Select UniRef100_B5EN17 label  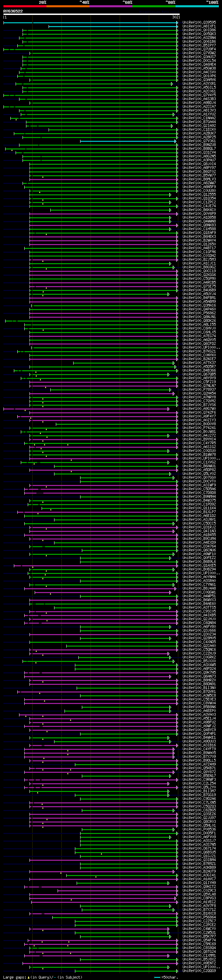coord(199,776)
